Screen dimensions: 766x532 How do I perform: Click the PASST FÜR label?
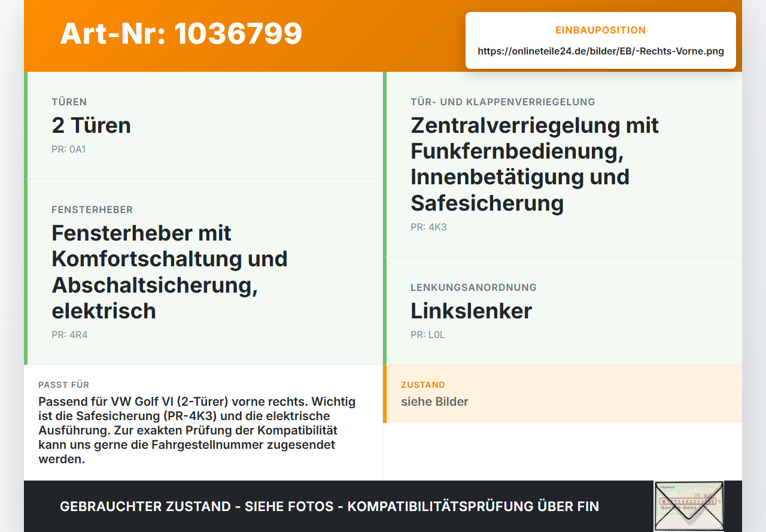click(x=63, y=385)
